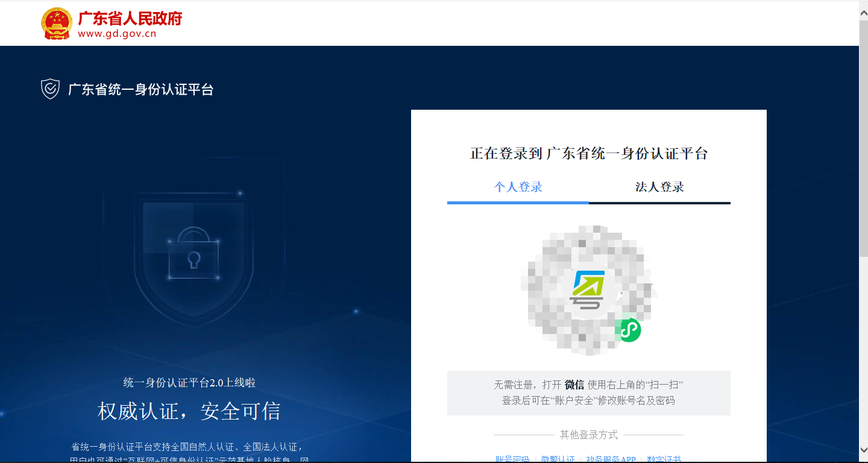Click the 微信 scan instruction box

(588, 393)
